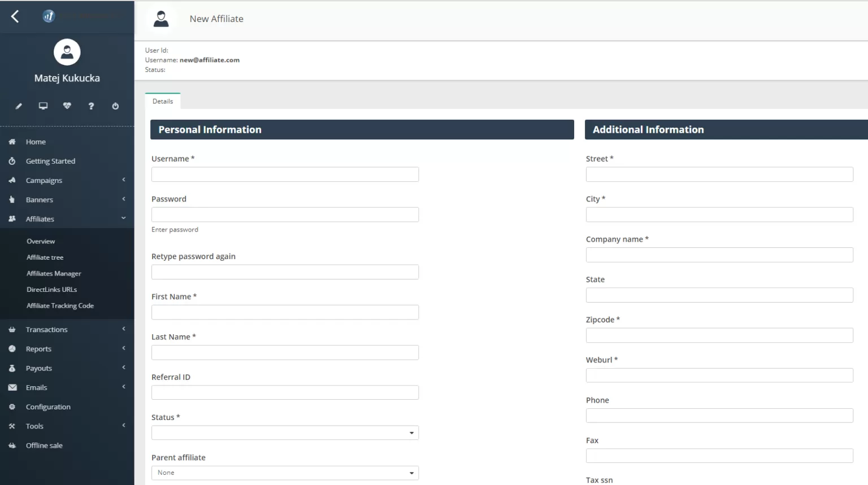This screenshot has width=868, height=485.
Task: Click the Reports pie chart icon
Action: (12, 349)
